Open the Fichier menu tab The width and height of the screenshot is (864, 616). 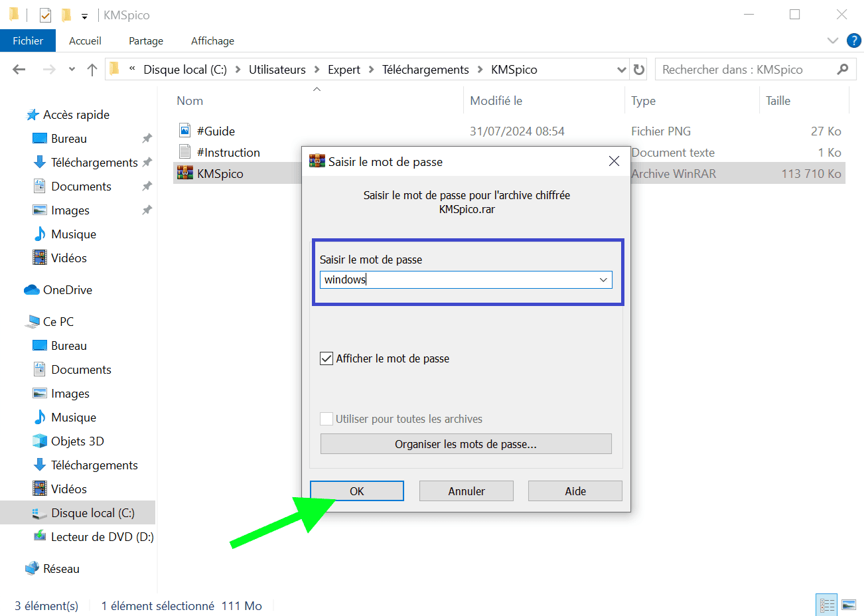28,40
